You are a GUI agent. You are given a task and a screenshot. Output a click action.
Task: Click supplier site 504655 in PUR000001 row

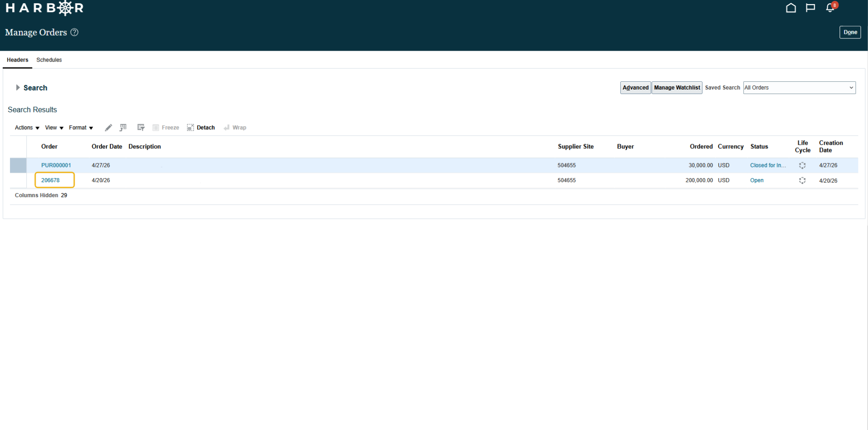pyautogui.click(x=566, y=165)
